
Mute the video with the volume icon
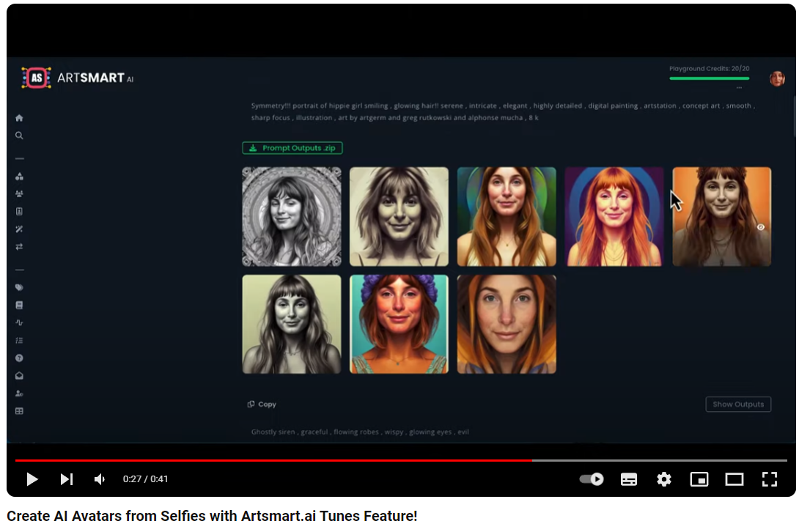click(x=100, y=479)
